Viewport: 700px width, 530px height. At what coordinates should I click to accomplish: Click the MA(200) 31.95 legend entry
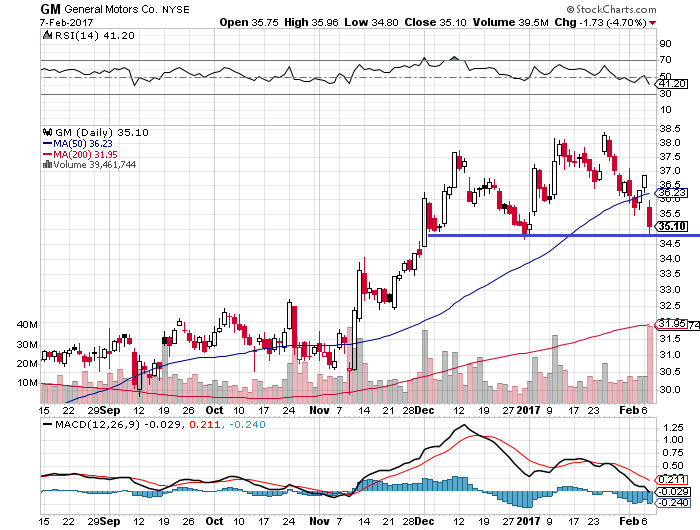click(x=80, y=154)
